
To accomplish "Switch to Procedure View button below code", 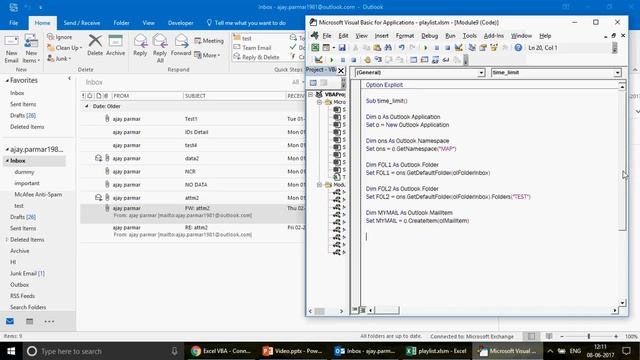I will [x=355, y=310].
